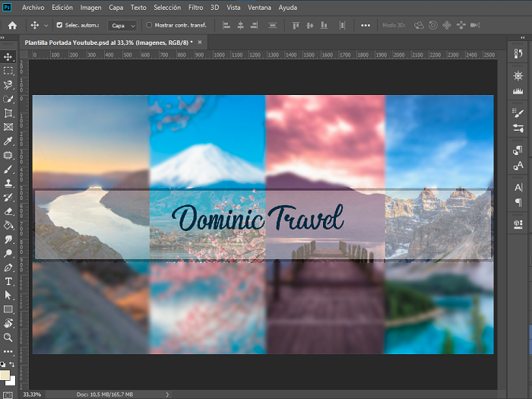This screenshot has width=532, height=399.
Task: Open the Capa menu
Action: [116, 8]
